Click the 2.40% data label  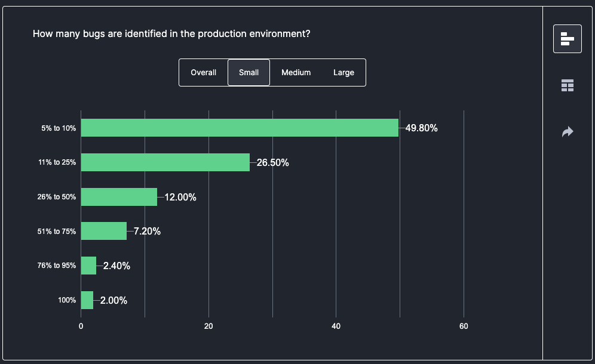116,266
